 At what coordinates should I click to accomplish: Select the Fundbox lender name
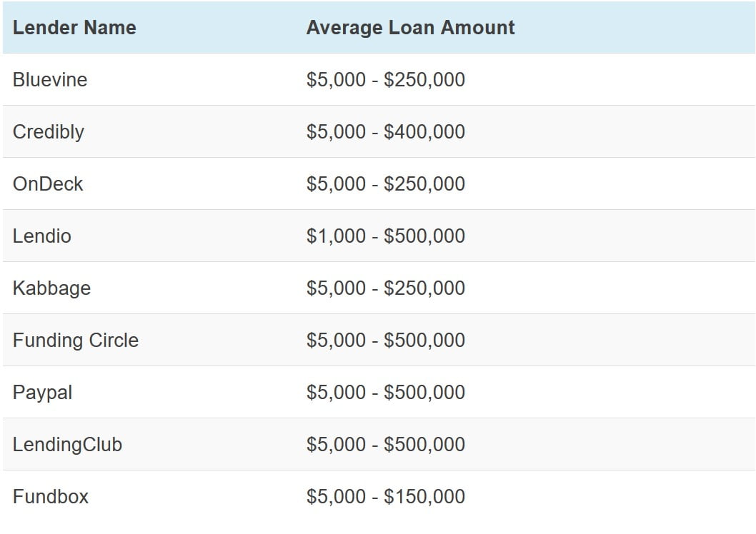click(51, 497)
